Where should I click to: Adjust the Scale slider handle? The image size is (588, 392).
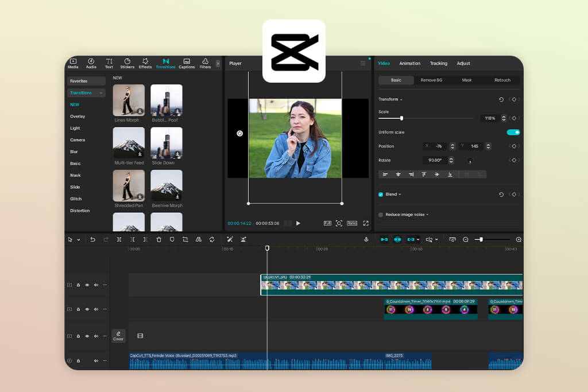(x=401, y=118)
